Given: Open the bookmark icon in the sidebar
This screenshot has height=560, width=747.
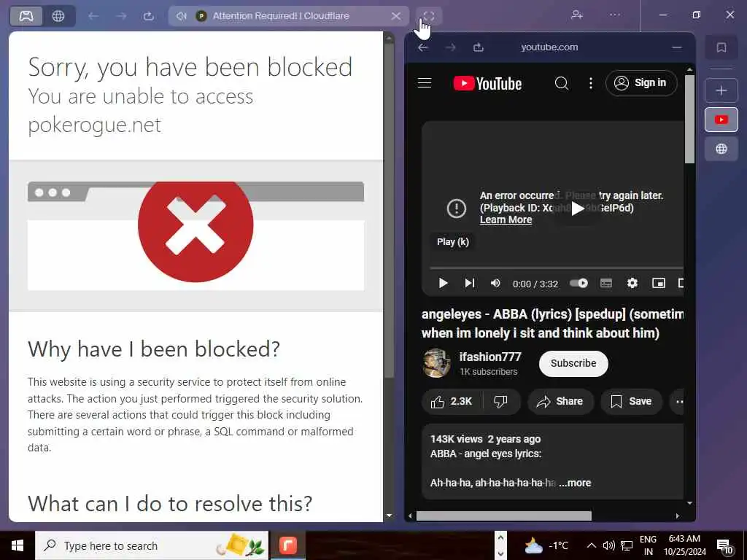Looking at the screenshot, I should click(x=721, y=47).
